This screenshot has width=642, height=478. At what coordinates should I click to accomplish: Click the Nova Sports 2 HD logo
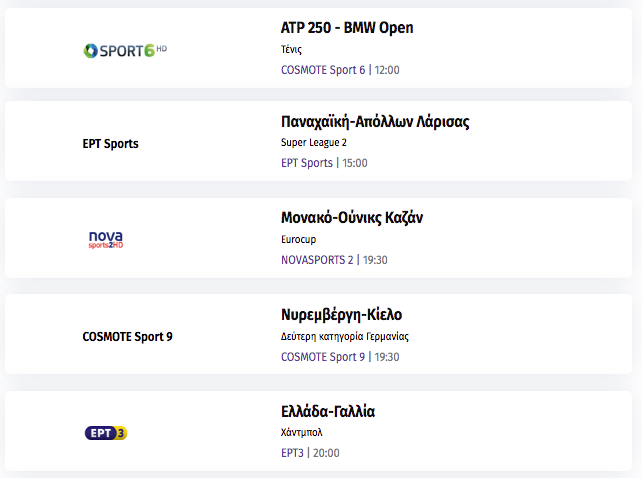tap(106, 240)
